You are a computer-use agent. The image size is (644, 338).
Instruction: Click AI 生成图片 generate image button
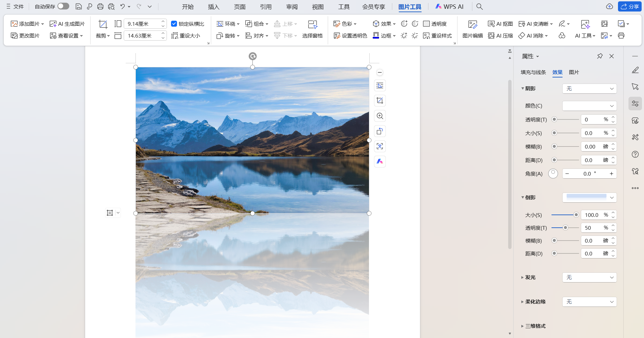coord(67,24)
